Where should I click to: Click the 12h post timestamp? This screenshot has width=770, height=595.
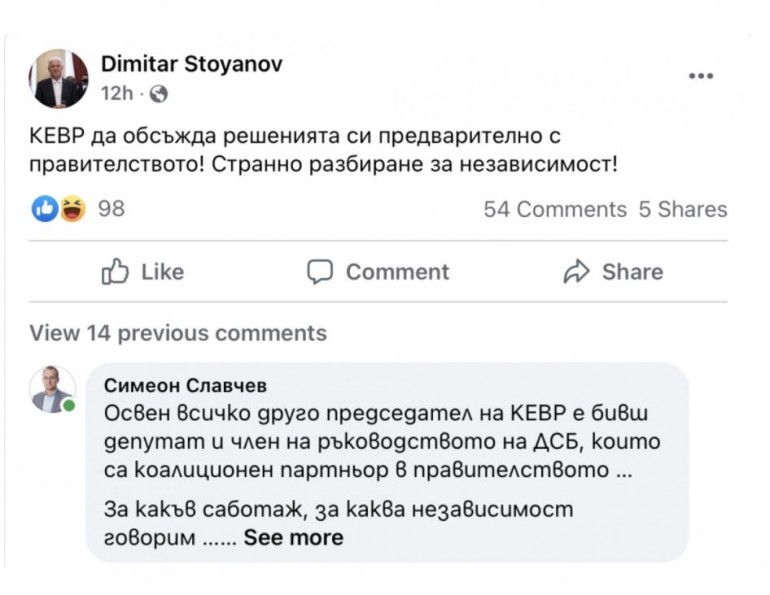(117, 94)
